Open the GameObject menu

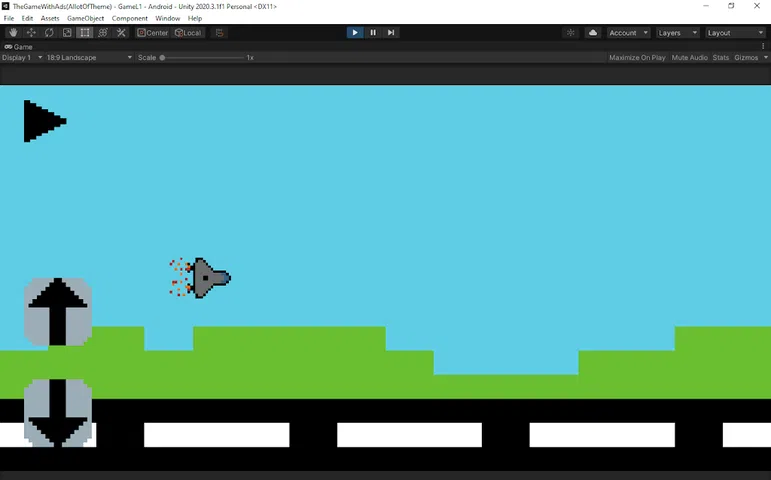tap(85, 19)
